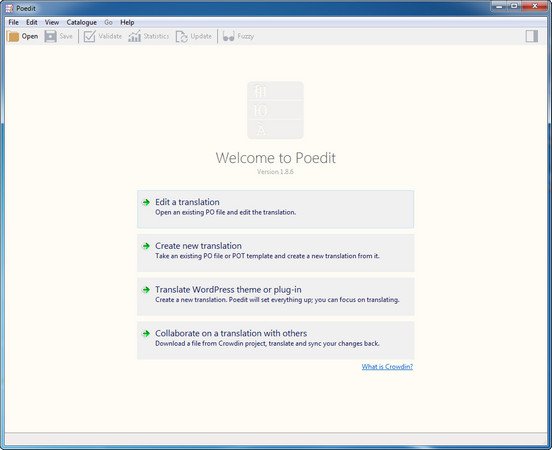Click the "Download a file from Crowdin project" description
552x450 pixels.
click(267, 343)
